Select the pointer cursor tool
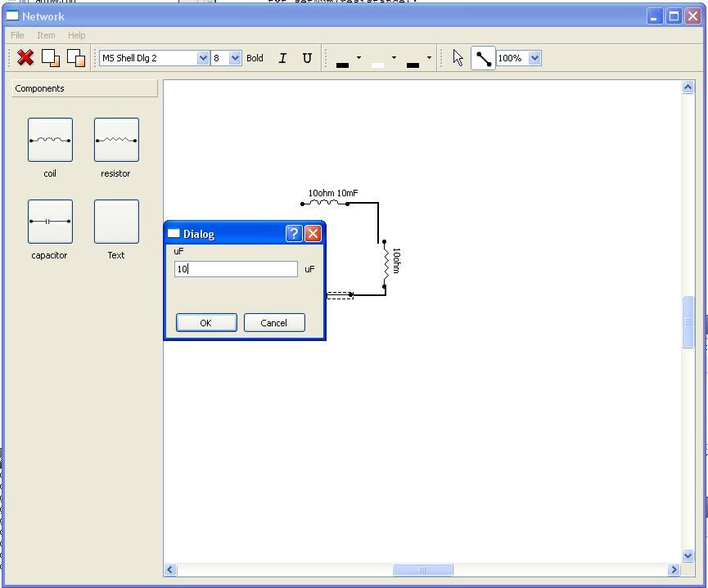This screenshot has width=708, height=588. (458, 58)
